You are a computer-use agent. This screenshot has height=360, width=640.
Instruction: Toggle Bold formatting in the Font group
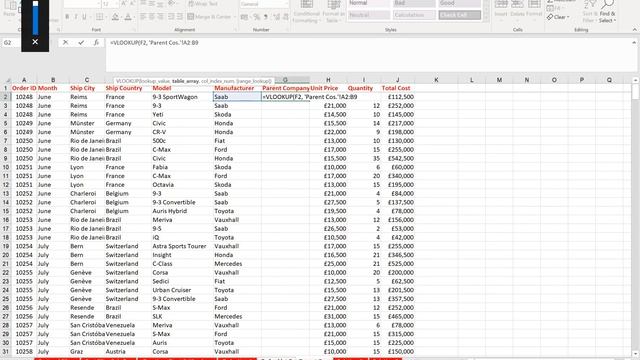point(67,17)
